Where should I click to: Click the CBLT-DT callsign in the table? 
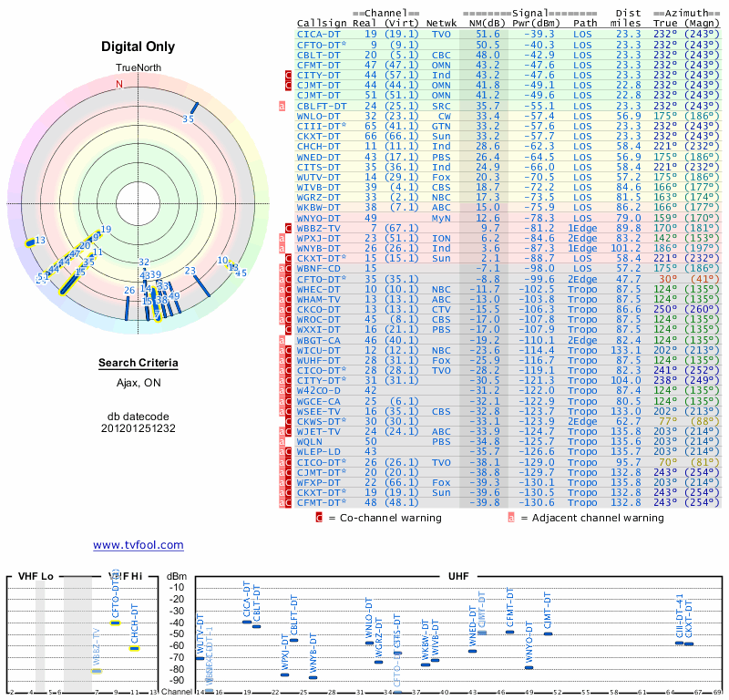click(318, 55)
